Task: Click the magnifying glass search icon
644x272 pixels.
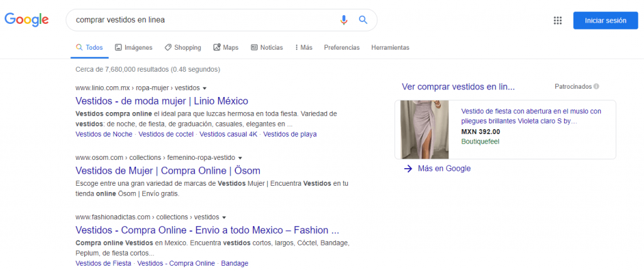Action: 363,20
